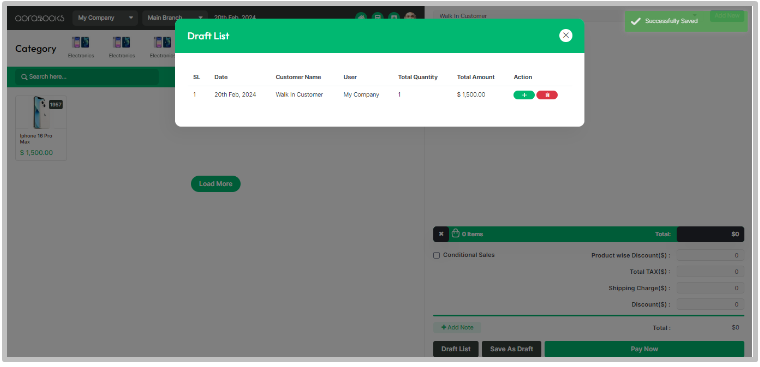760x367 pixels.
Task: Load the draft with green plus button
Action: point(524,95)
